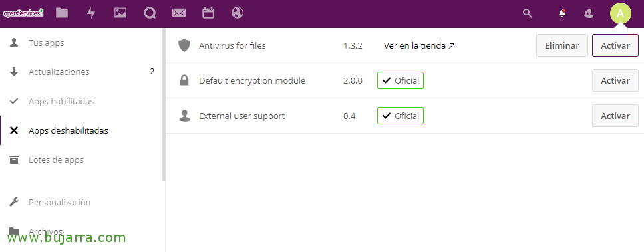Open the Talk chat icon
This screenshot has height=252, width=644.
click(150, 13)
